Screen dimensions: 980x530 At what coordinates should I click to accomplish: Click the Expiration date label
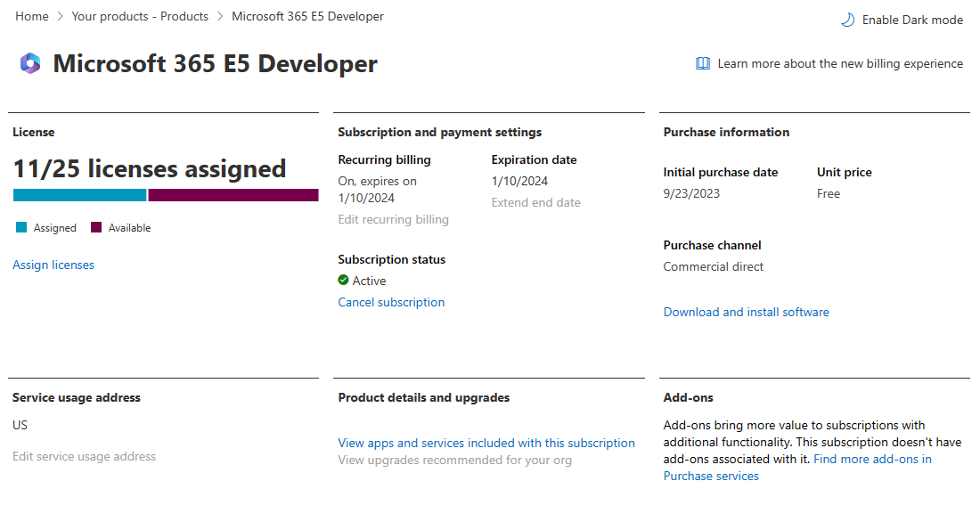click(534, 159)
